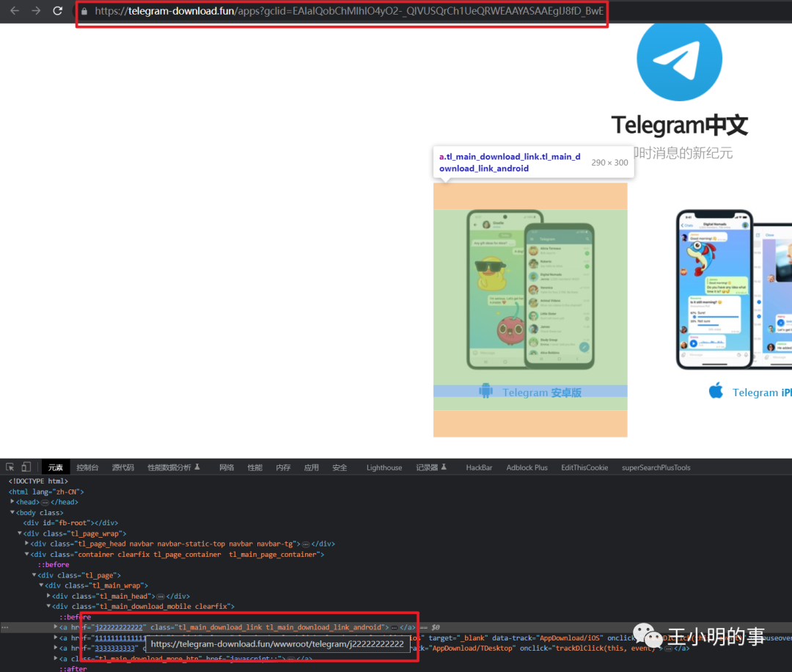
Task: Open the three-dot row actions in Elements gutter
Action: point(5,627)
